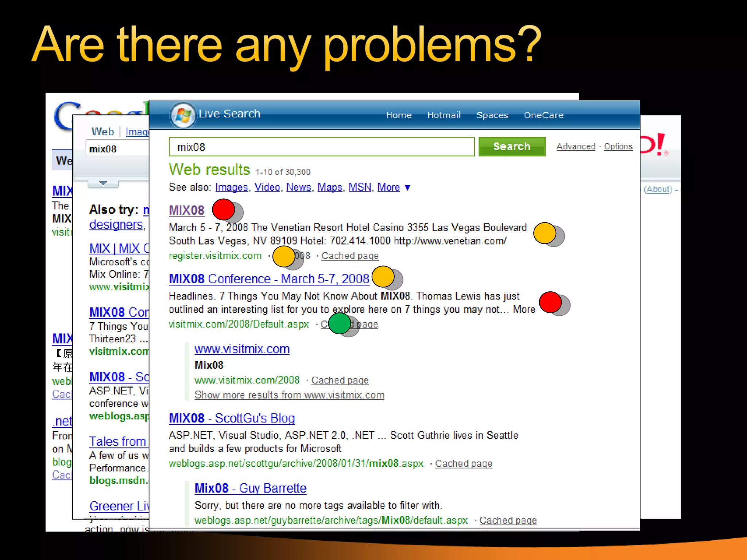Screen dimensions: 747x560
Task: Click the mix08 search box in Yahoo window
Action: [x=117, y=149]
